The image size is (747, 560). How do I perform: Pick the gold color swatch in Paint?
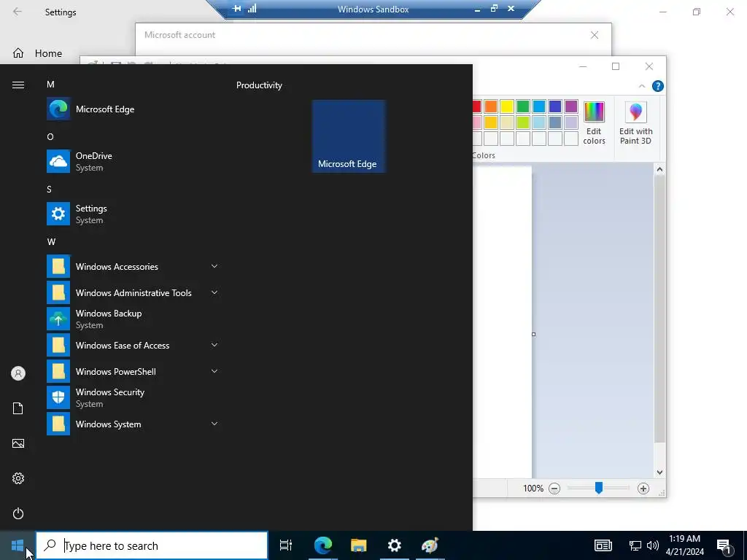click(491, 122)
